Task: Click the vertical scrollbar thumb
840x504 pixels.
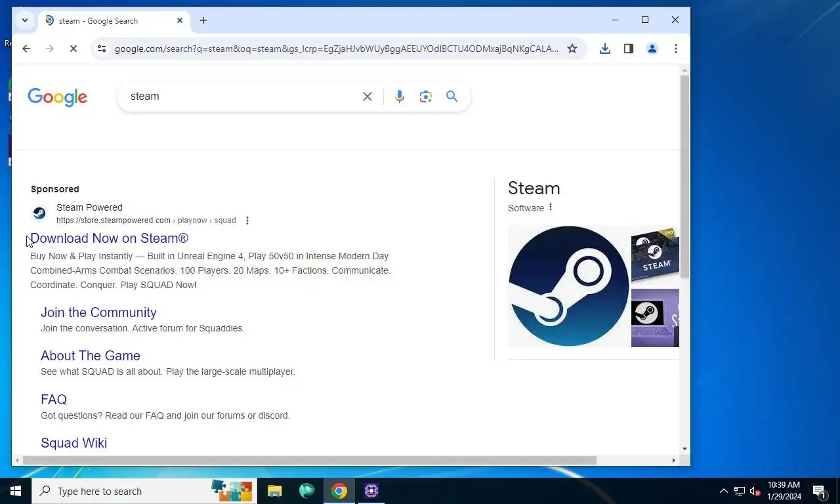Action: (685, 176)
